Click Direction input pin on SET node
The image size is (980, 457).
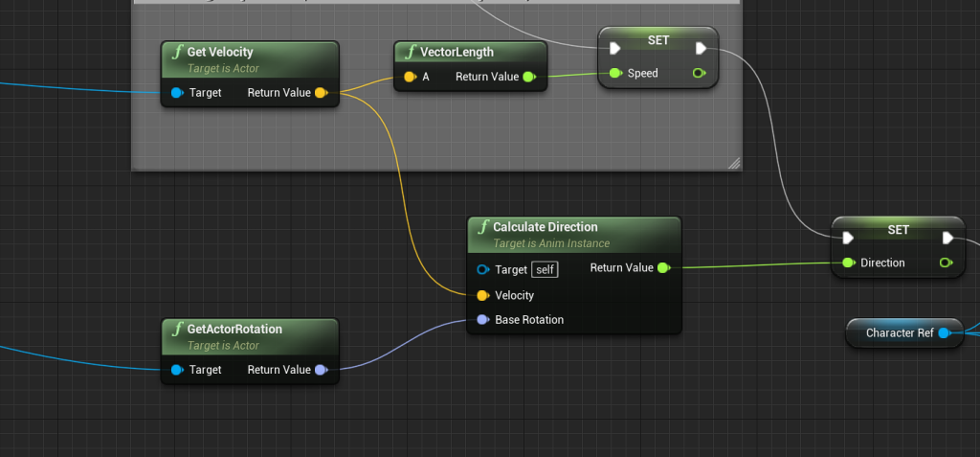pyautogui.click(x=848, y=263)
